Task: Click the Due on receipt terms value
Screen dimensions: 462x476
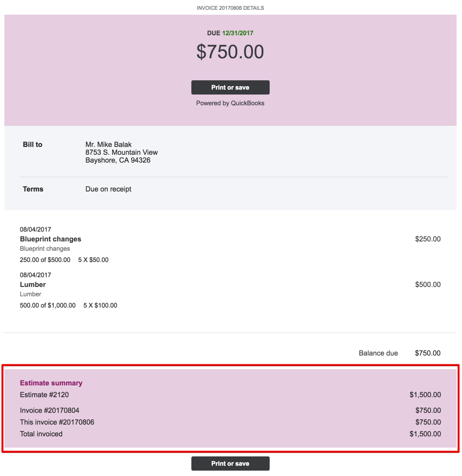Action: [108, 189]
